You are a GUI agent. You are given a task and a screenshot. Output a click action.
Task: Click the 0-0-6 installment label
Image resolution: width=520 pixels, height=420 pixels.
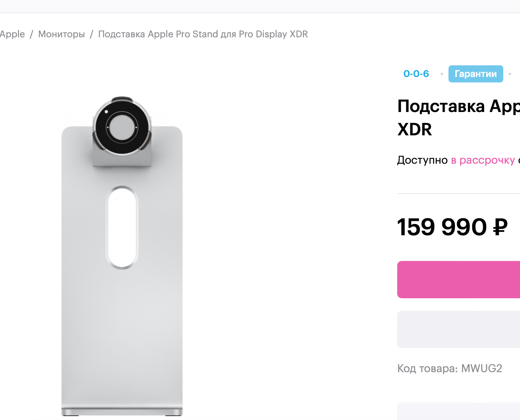pyautogui.click(x=416, y=74)
